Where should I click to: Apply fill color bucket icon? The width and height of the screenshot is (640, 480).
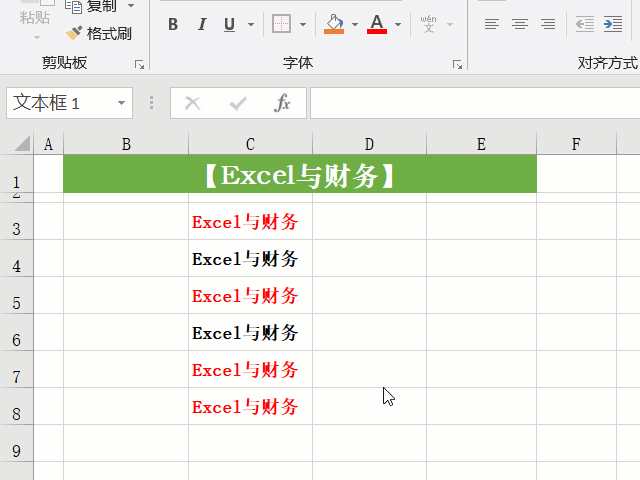334,24
